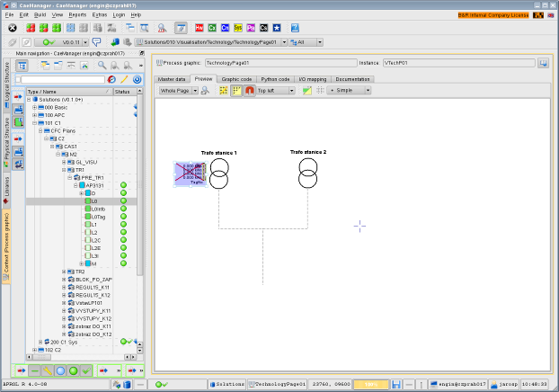Click the TechnologyPage01 status bar button

pos(278,384)
